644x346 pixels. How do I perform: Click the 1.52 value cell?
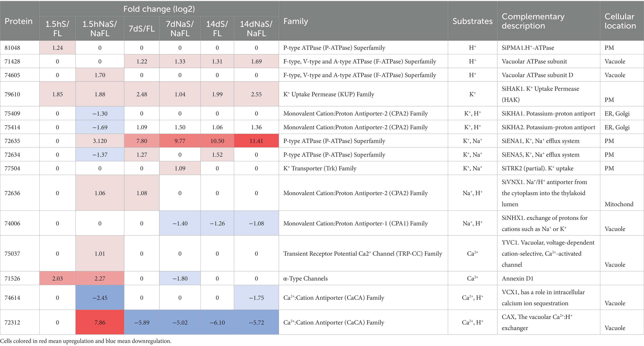[217, 155]
